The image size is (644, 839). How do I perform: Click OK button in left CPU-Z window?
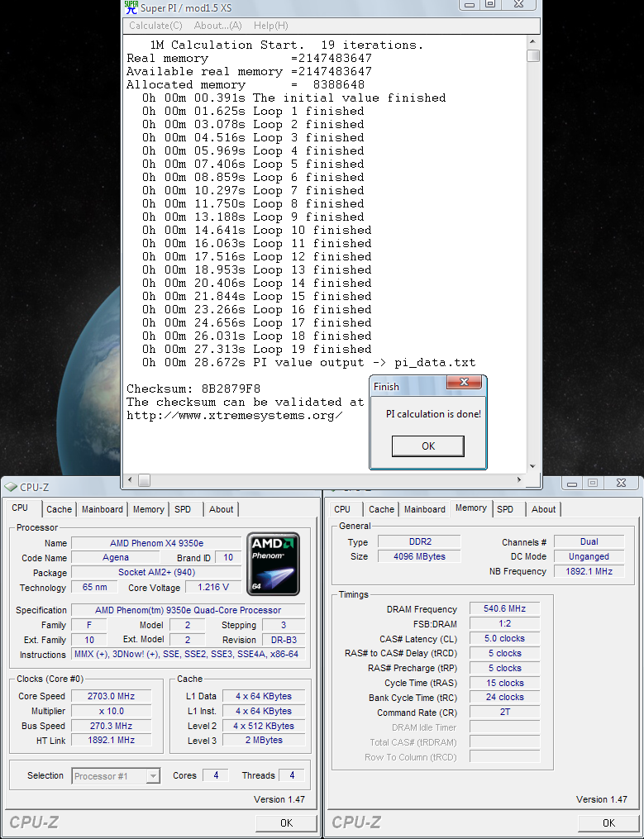(286, 823)
